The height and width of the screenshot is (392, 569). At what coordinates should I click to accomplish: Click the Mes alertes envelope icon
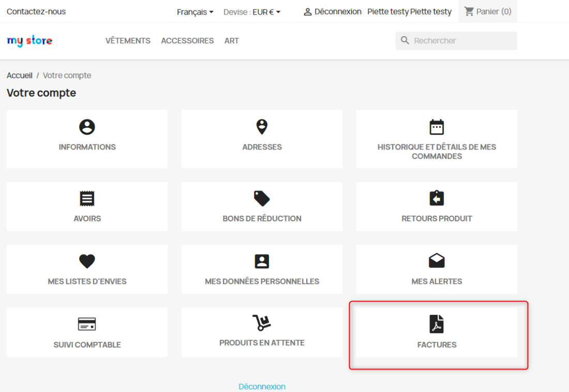[x=437, y=261]
